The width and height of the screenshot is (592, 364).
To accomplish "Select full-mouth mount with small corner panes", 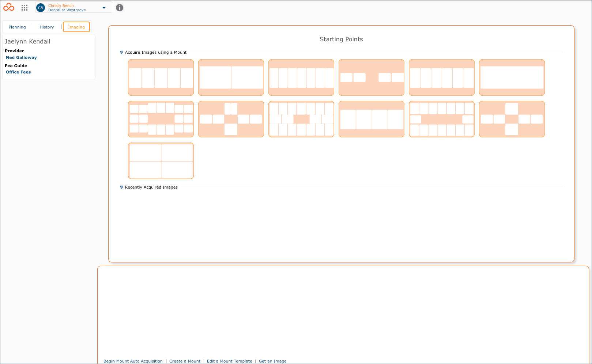I will (161, 119).
